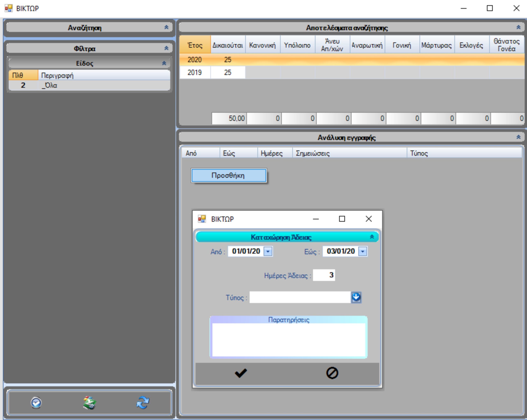Collapse Αποτελέσματα αναζήτησης panel
Screen dimensions: 527x420
[518, 27]
